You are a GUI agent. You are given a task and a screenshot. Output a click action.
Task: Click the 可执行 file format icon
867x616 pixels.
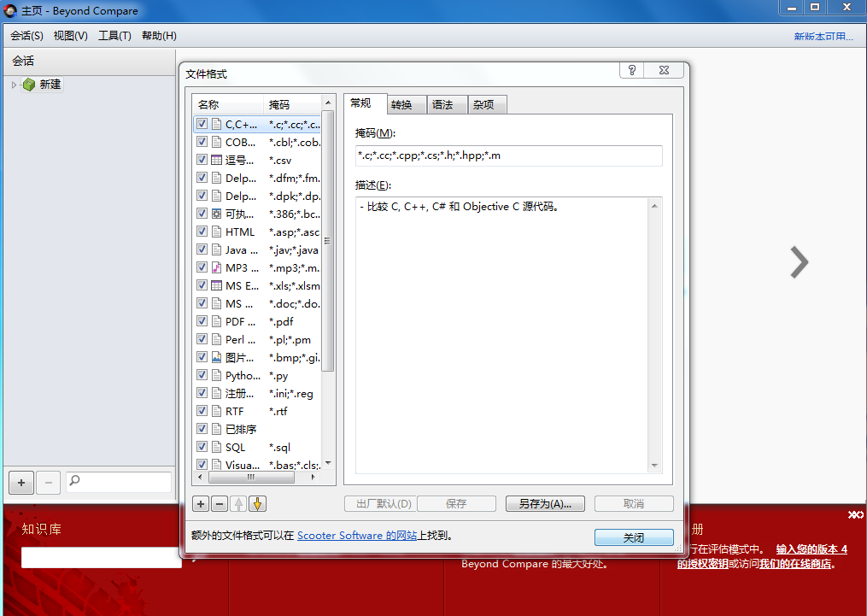coord(217,214)
